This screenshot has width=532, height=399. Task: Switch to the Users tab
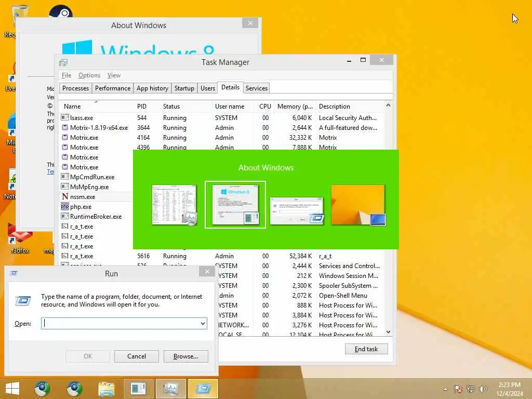[208, 88]
